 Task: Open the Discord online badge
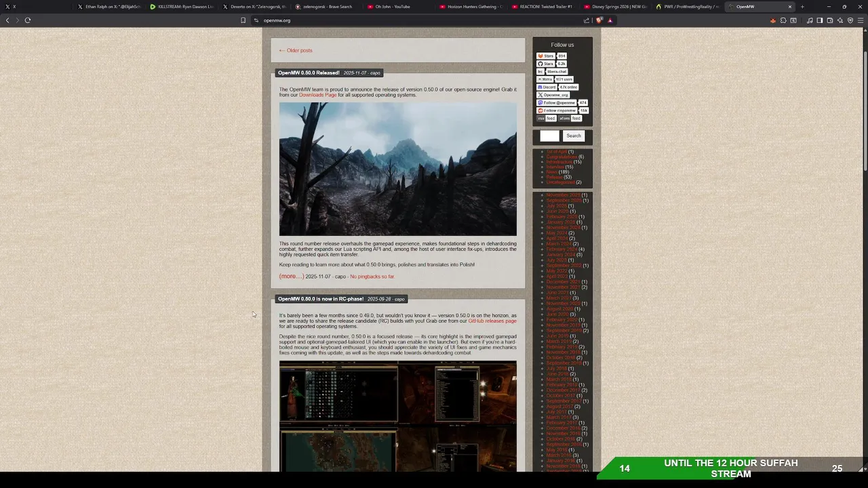coord(557,87)
